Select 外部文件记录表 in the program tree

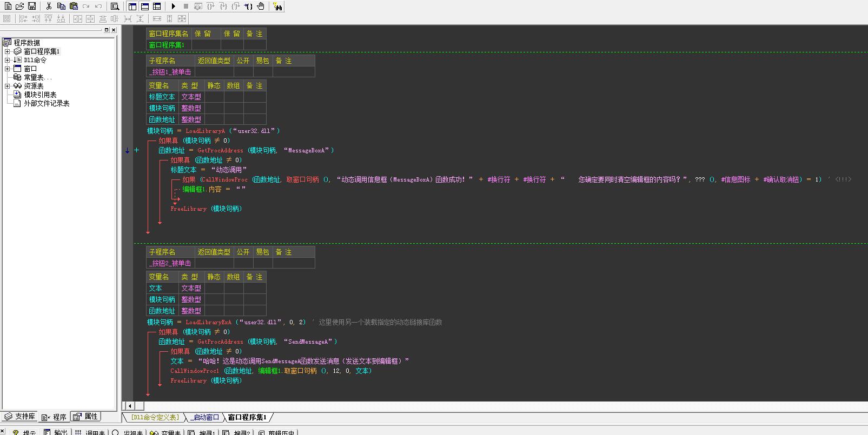[x=47, y=103]
